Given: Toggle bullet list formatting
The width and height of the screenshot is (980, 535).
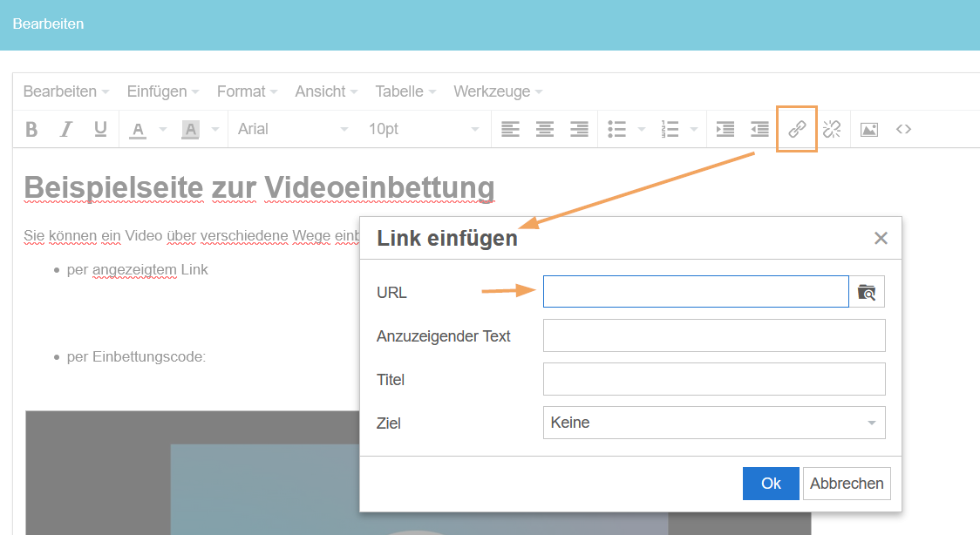Looking at the screenshot, I should [x=617, y=129].
